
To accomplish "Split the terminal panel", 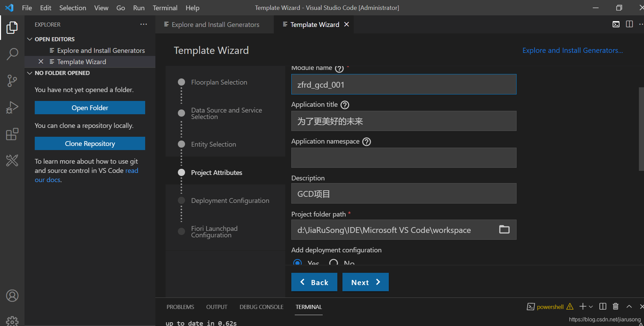I will pos(603,307).
